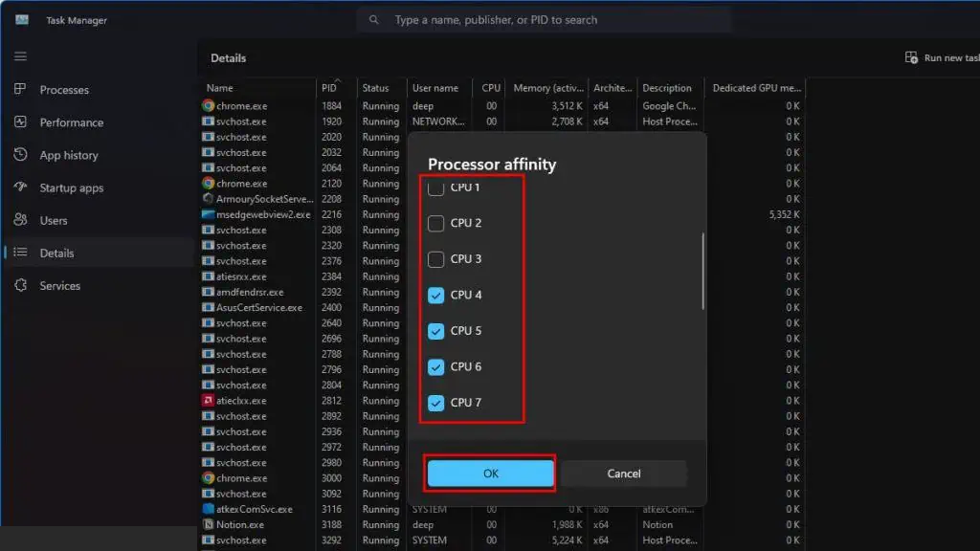Click the atieclxx.exe red process icon
980x551 pixels.
click(208, 401)
